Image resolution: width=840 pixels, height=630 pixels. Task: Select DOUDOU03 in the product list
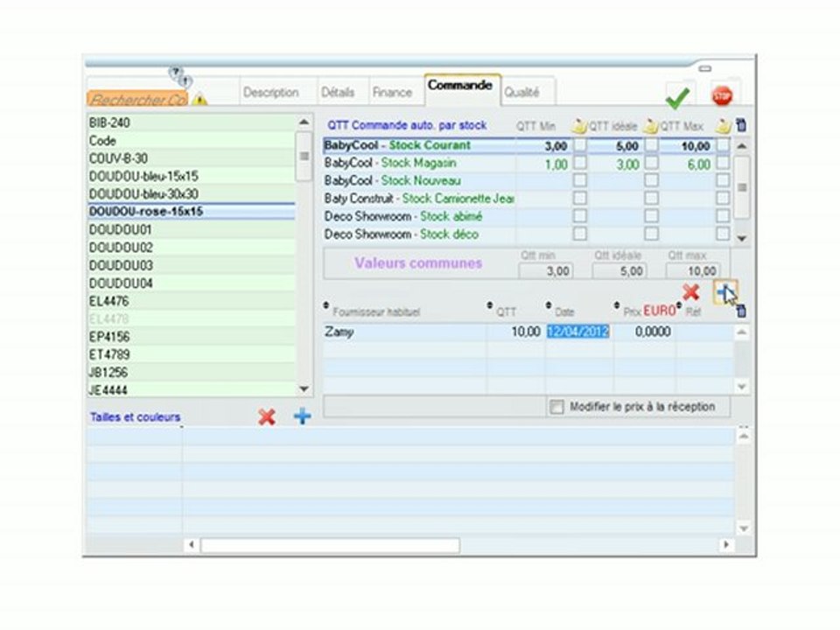pyautogui.click(x=191, y=265)
